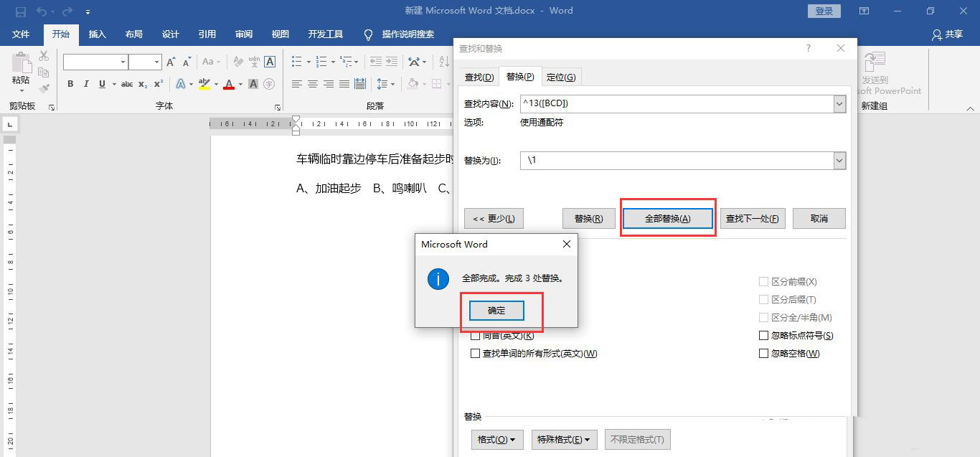
Task: Click the Text Effects outlined A icon
Action: point(181,84)
